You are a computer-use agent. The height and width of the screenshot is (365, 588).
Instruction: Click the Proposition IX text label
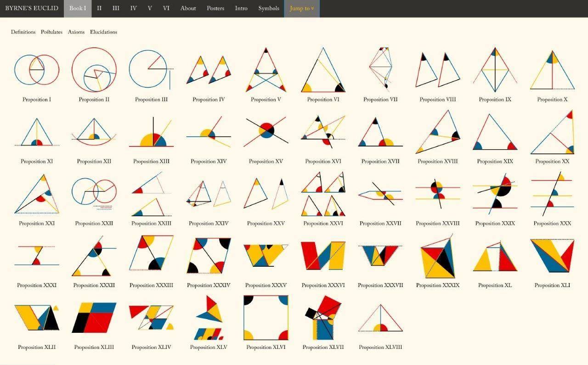495,100
